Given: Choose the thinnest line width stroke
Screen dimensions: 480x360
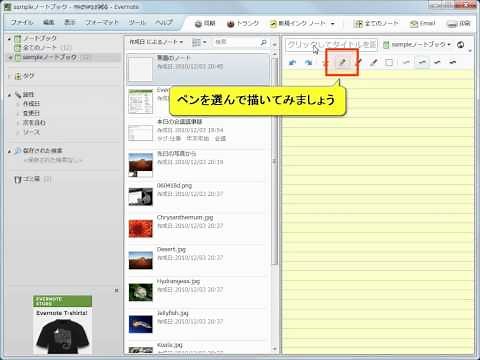Looking at the screenshot, I should (406, 62).
